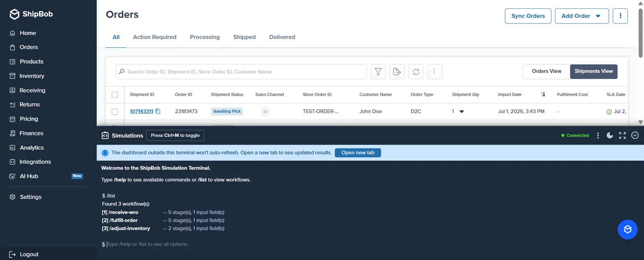Click order ID 23183473 cell
The width and height of the screenshot is (644, 260).
[x=186, y=111]
